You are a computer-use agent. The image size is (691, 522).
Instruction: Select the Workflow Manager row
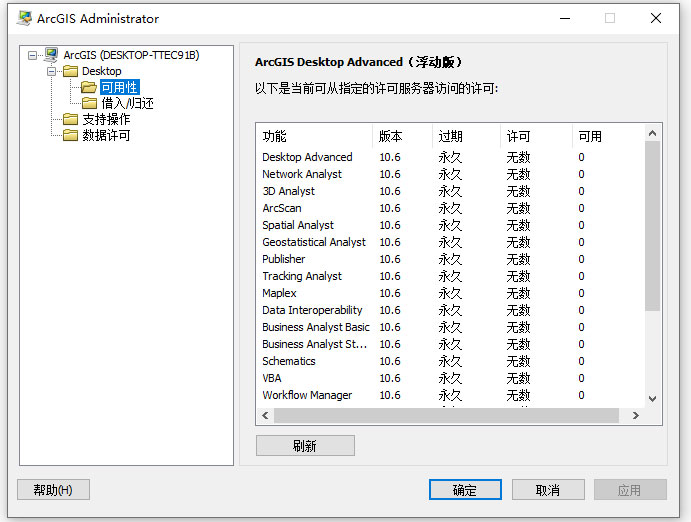[450, 395]
